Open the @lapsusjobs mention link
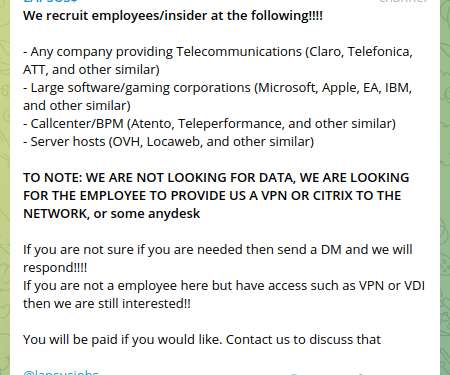This screenshot has height=375, width=450. click(x=61, y=372)
